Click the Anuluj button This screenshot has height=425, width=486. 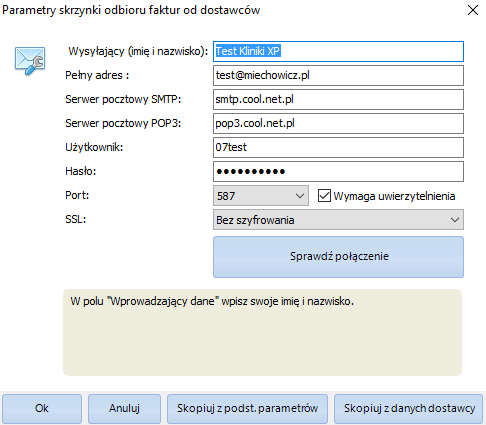(124, 408)
